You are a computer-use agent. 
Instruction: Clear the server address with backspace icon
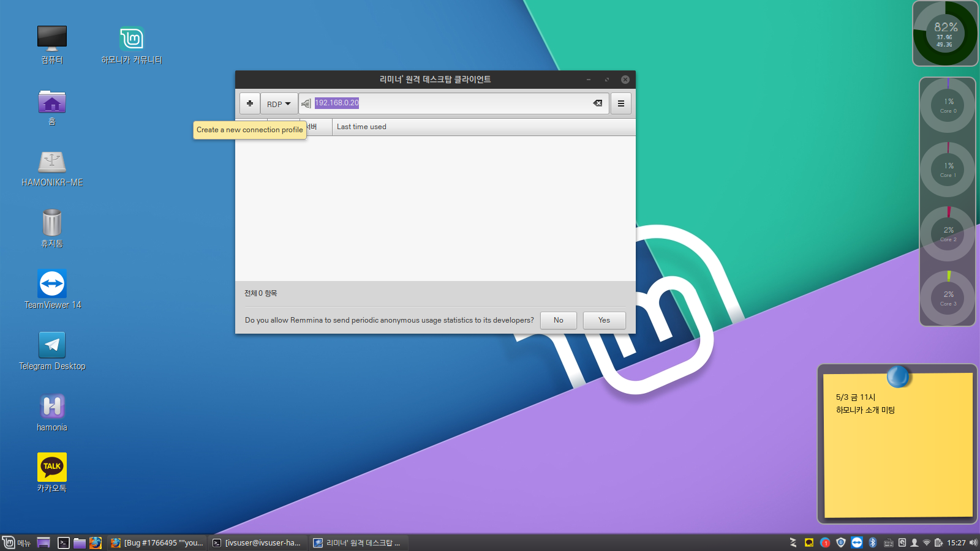coord(597,103)
